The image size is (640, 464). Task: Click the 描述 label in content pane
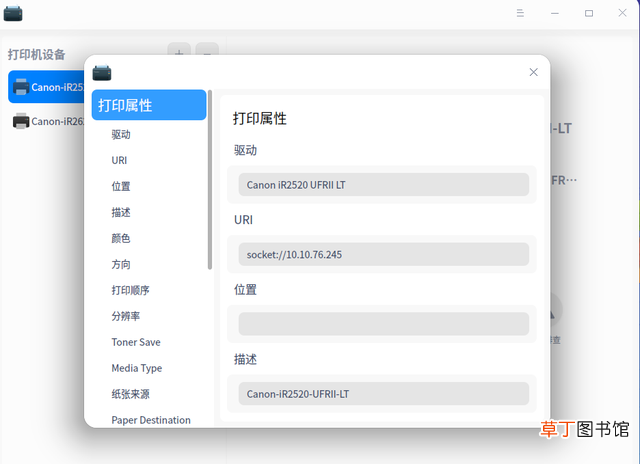[245, 360]
